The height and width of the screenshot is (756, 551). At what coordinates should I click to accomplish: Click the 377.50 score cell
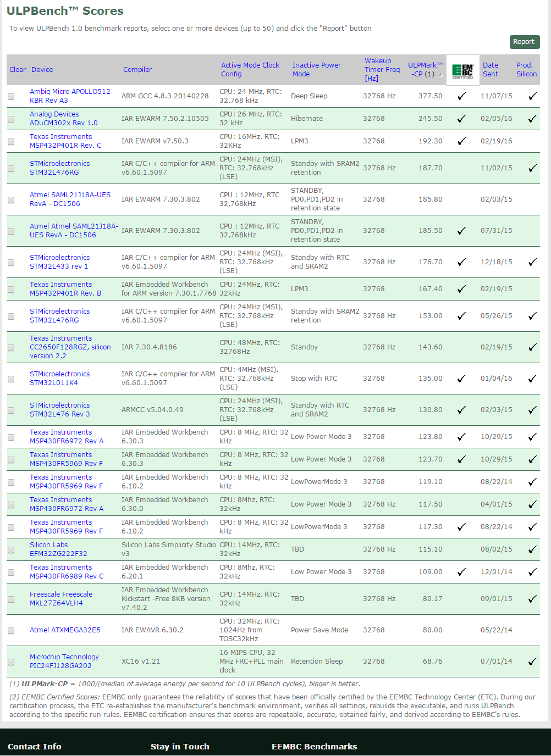pos(431,96)
